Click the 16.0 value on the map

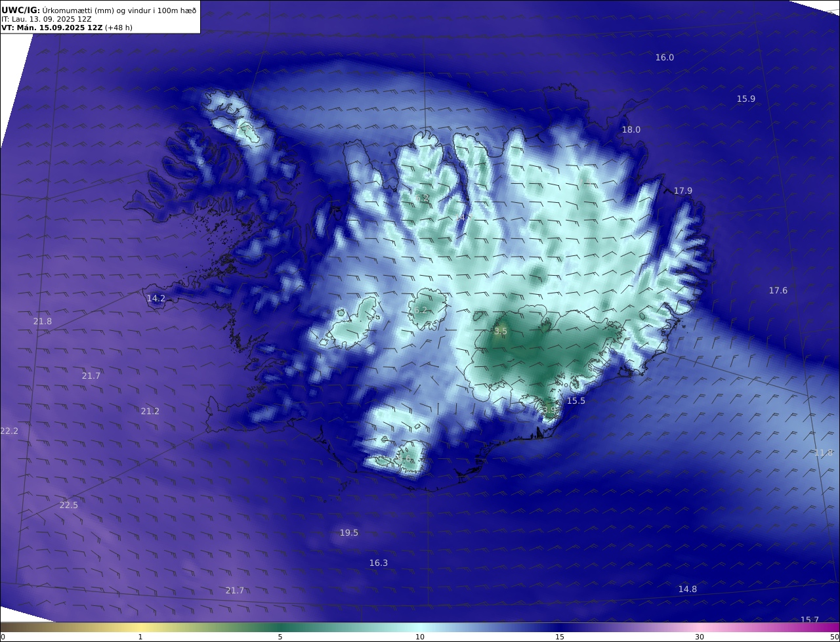[665, 58]
